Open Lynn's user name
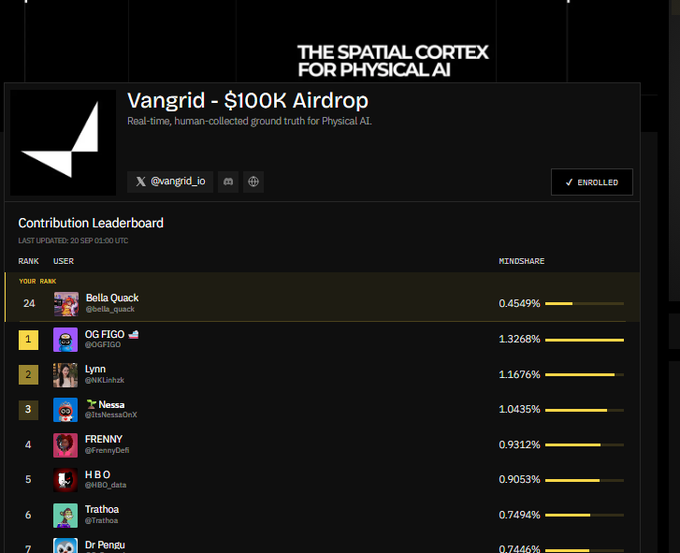This screenshot has height=553, width=680. tap(95, 369)
